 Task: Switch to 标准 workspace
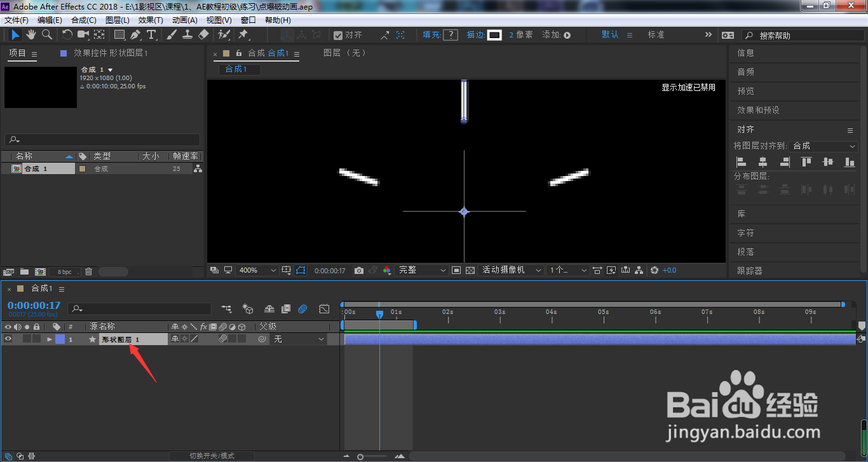[x=656, y=35]
